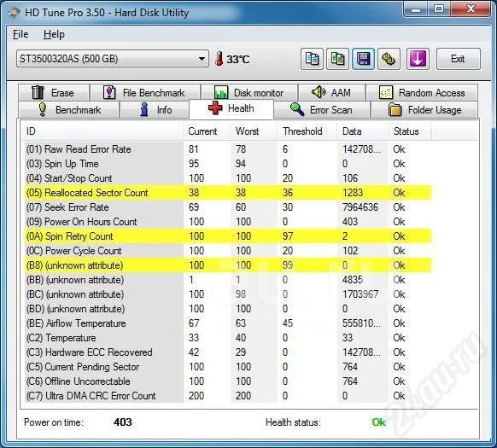Click the thermometer temperature indicator
Screen dimensions: 497x448
click(x=232, y=59)
